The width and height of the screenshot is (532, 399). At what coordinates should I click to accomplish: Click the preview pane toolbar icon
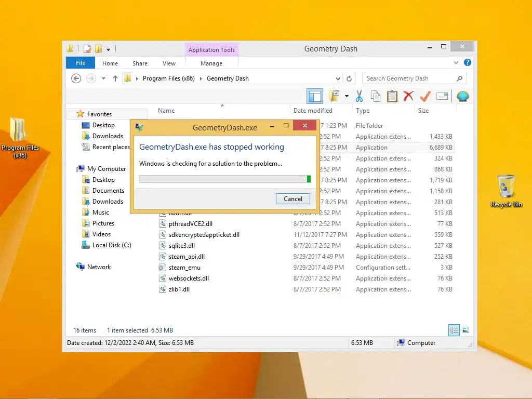pos(314,96)
